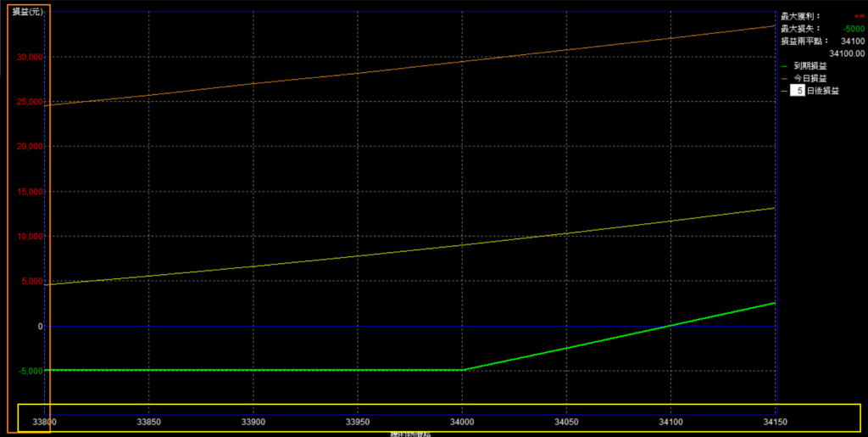Viewport: 868px width, 437px height.
Task: Select the 今日損益 legend label
Action: [810, 78]
